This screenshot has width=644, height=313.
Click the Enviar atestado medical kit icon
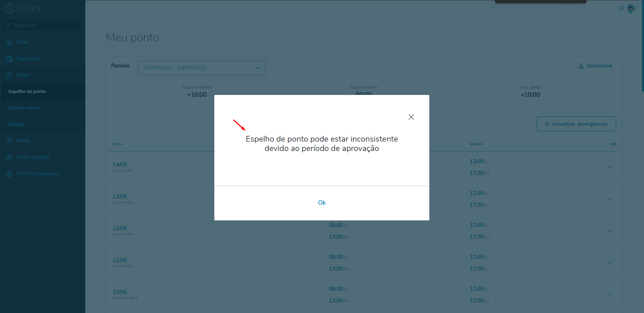pyautogui.click(x=9, y=157)
